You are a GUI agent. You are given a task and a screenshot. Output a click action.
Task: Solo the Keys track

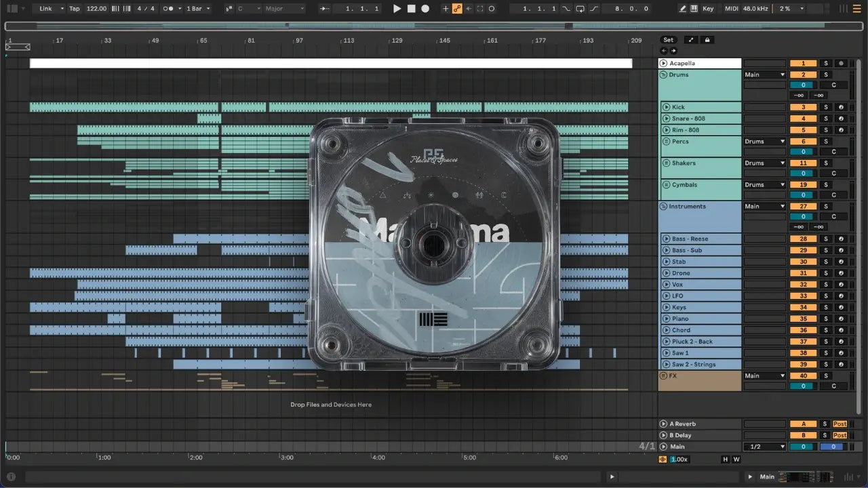[826, 308]
